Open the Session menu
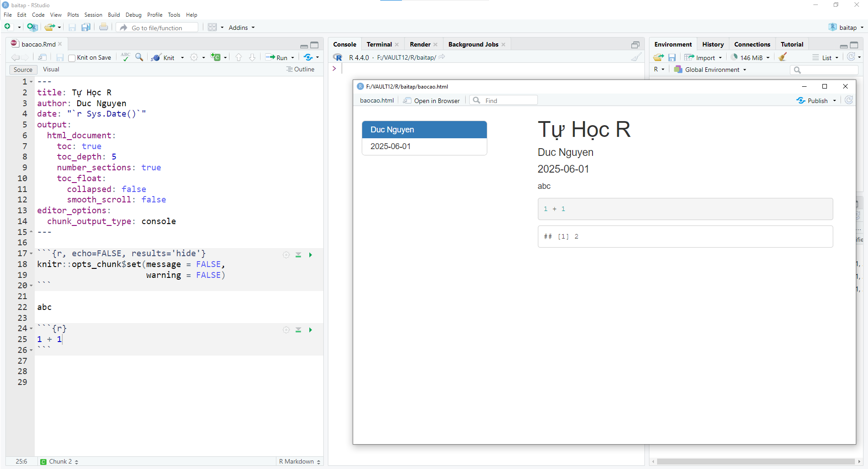Viewport: 868px width, 469px height. point(93,15)
